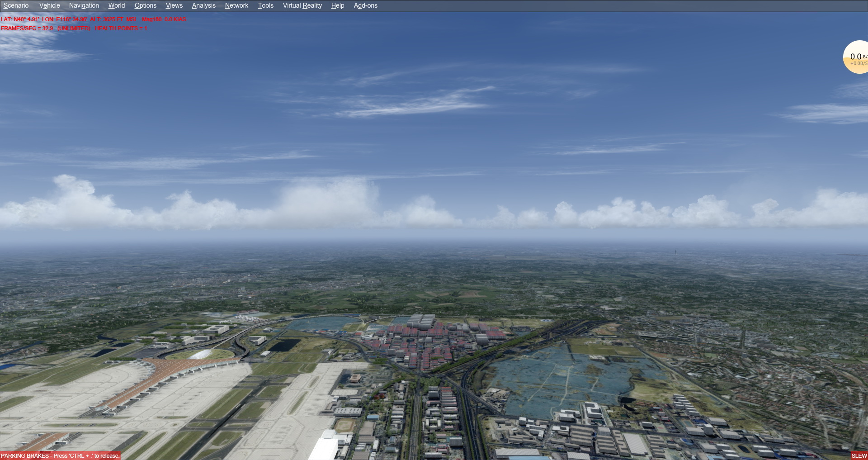
Task: Click the network speed floating widget
Action: click(857, 57)
